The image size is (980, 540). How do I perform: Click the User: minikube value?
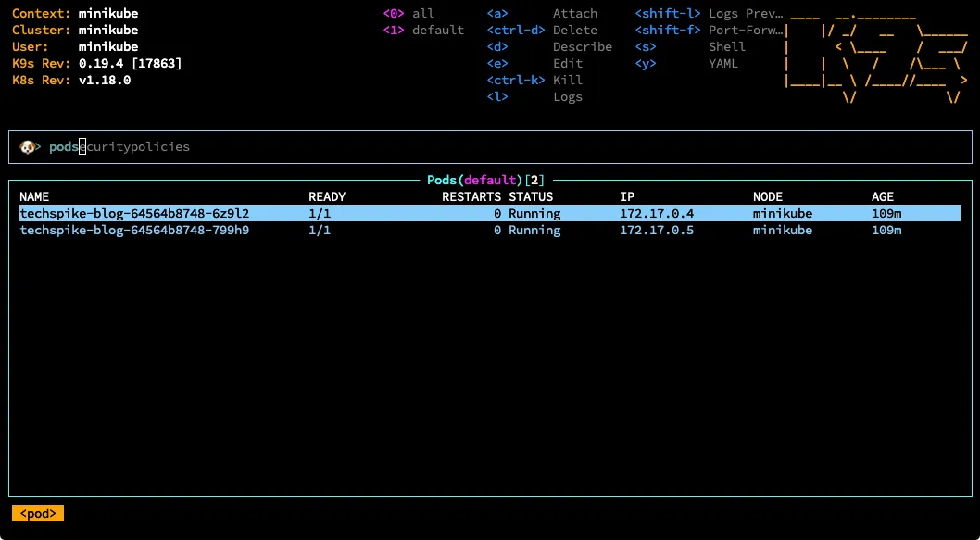[108, 47]
